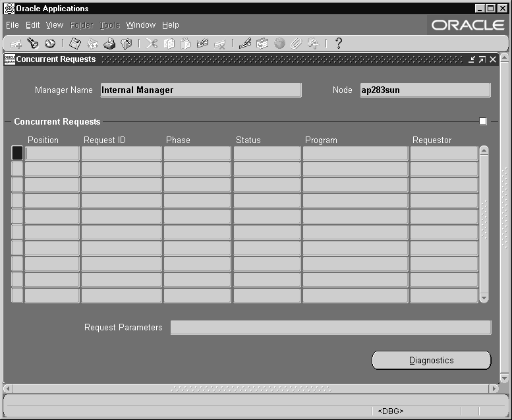This screenshot has width=512, height=420.
Task: Click the Delete Record toolbar icon
Action: pos(219,44)
